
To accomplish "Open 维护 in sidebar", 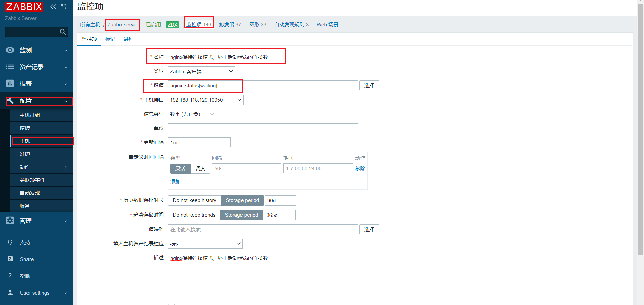I will tap(42, 154).
